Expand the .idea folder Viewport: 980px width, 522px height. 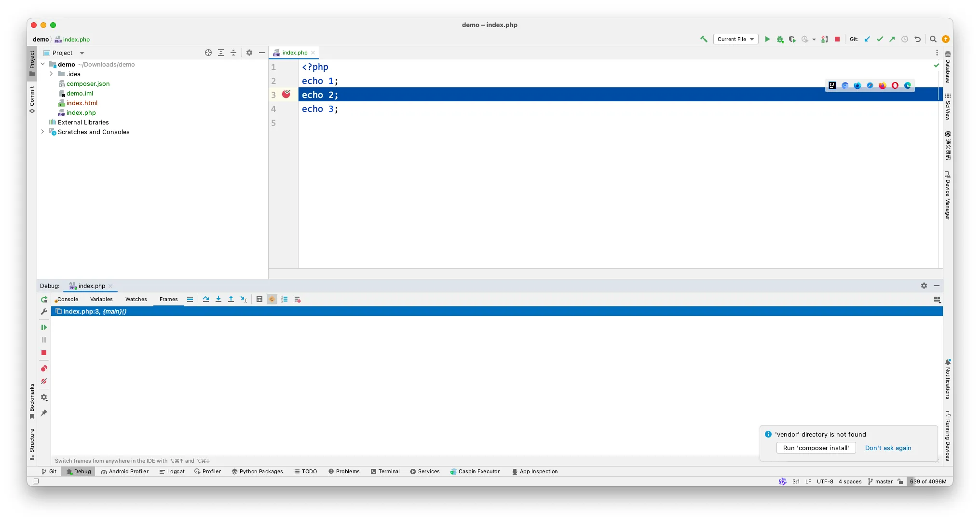point(51,74)
